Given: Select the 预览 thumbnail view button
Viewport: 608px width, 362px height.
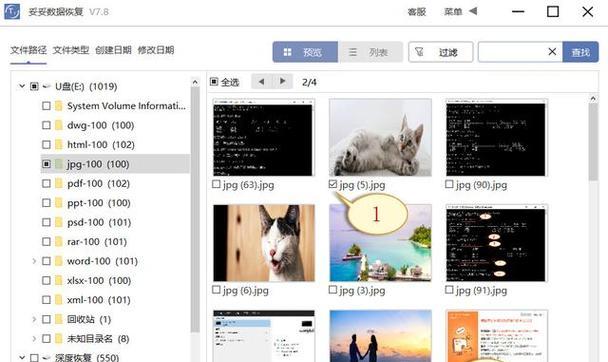Looking at the screenshot, I should [305, 52].
